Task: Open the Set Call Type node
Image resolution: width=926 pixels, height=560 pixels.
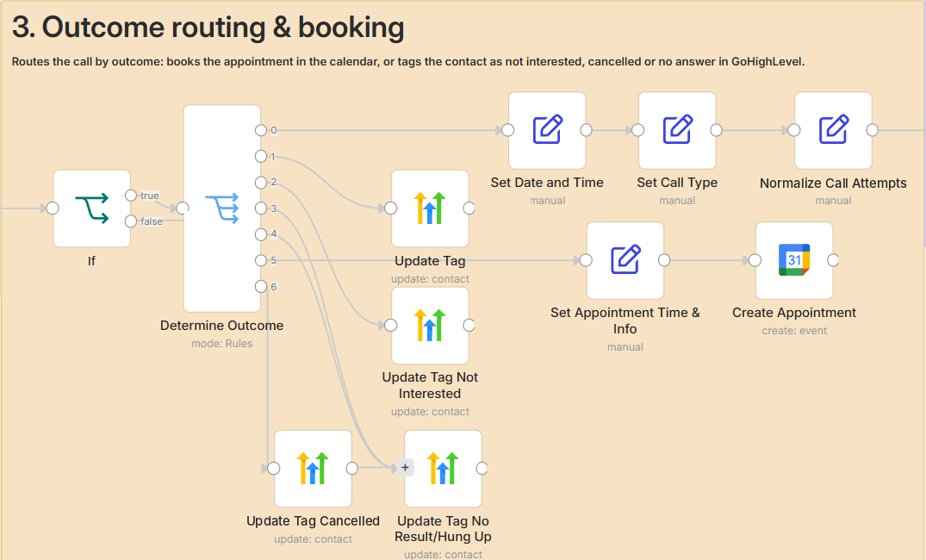Action: point(677,130)
